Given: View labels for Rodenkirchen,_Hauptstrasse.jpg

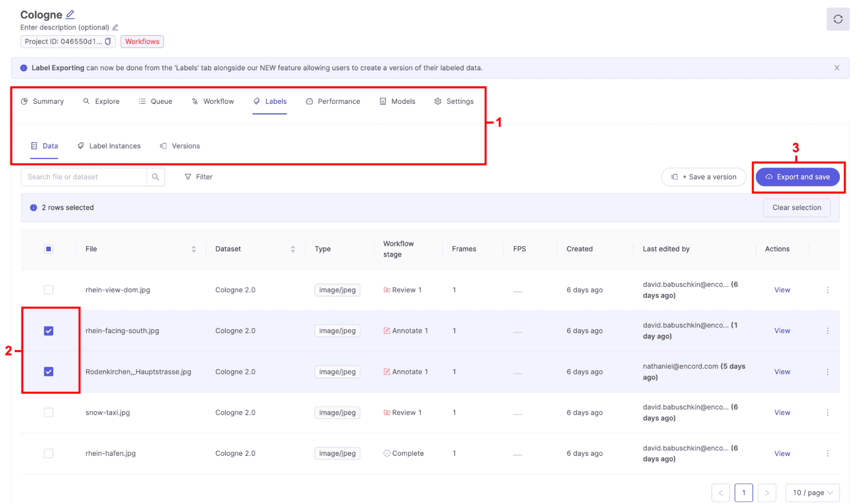Looking at the screenshot, I should [782, 372].
